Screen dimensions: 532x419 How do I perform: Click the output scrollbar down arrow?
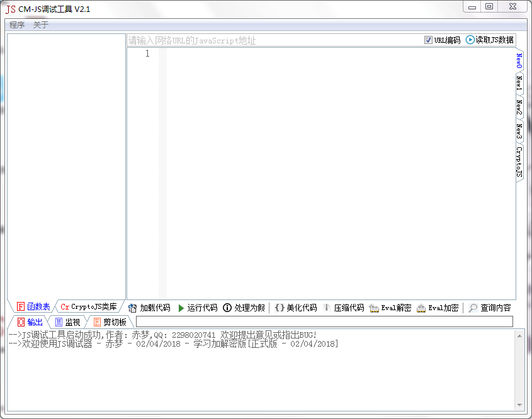[519, 405]
